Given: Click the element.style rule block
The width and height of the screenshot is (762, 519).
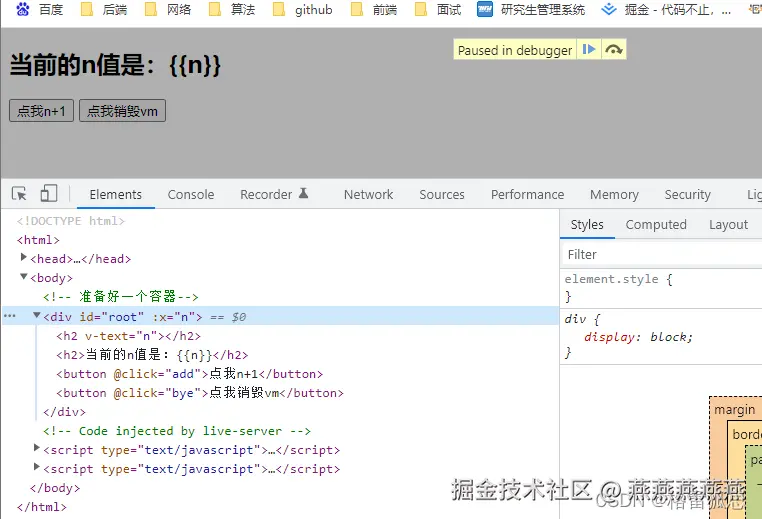Looking at the screenshot, I should coord(661,288).
